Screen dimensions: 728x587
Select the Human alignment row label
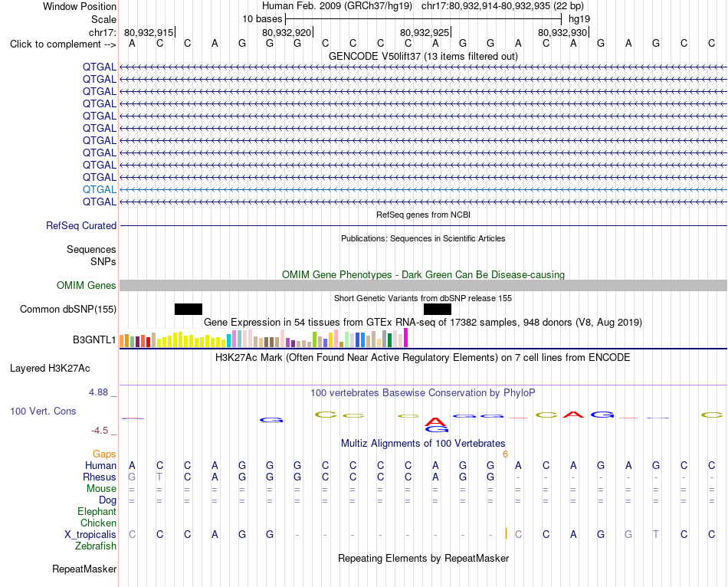pyautogui.click(x=100, y=465)
